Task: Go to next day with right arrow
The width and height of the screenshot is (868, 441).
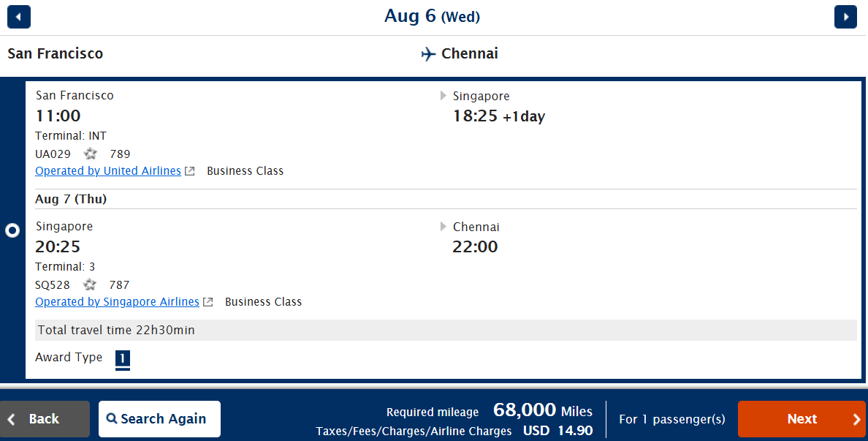Action: tap(845, 17)
